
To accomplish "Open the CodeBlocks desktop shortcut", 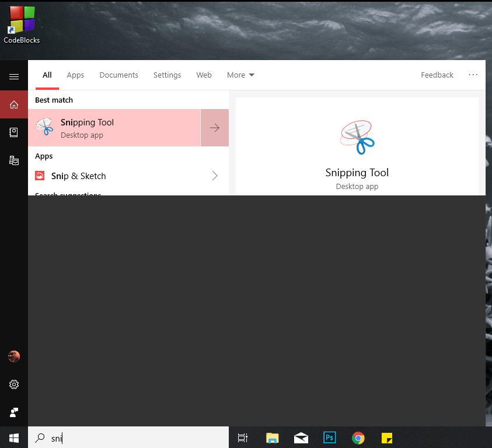I will [x=22, y=24].
